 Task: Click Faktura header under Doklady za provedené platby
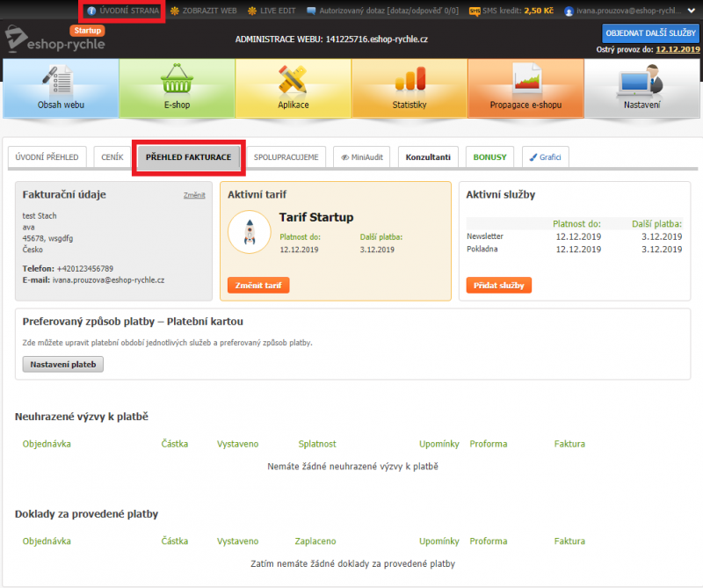click(569, 541)
